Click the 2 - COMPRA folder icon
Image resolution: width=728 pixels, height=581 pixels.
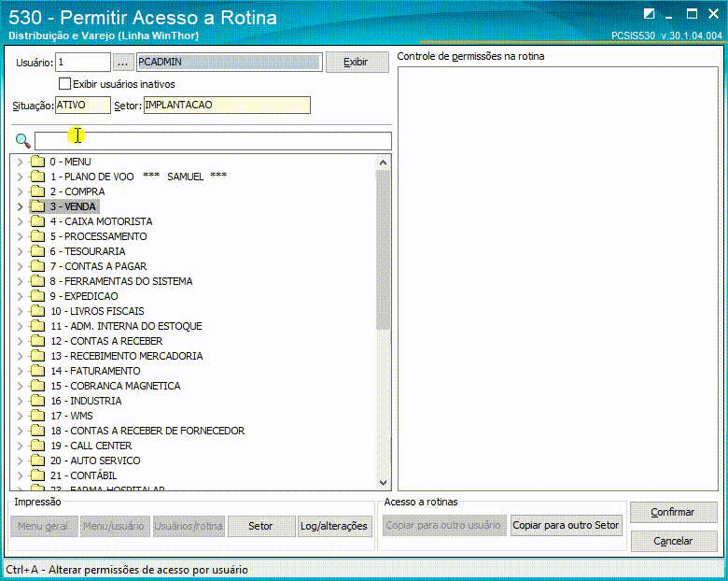pyautogui.click(x=37, y=191)
